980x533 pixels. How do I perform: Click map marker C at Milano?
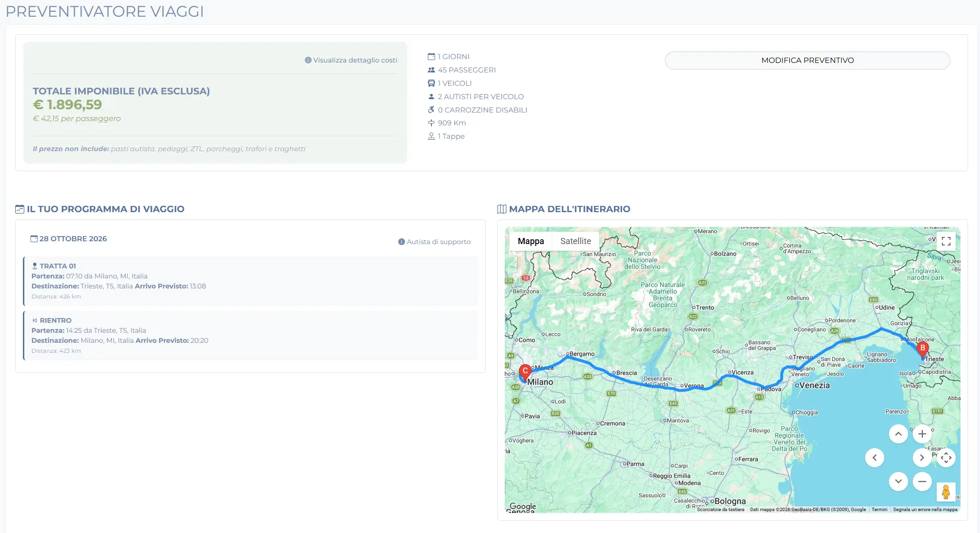[x=525, y=372]
